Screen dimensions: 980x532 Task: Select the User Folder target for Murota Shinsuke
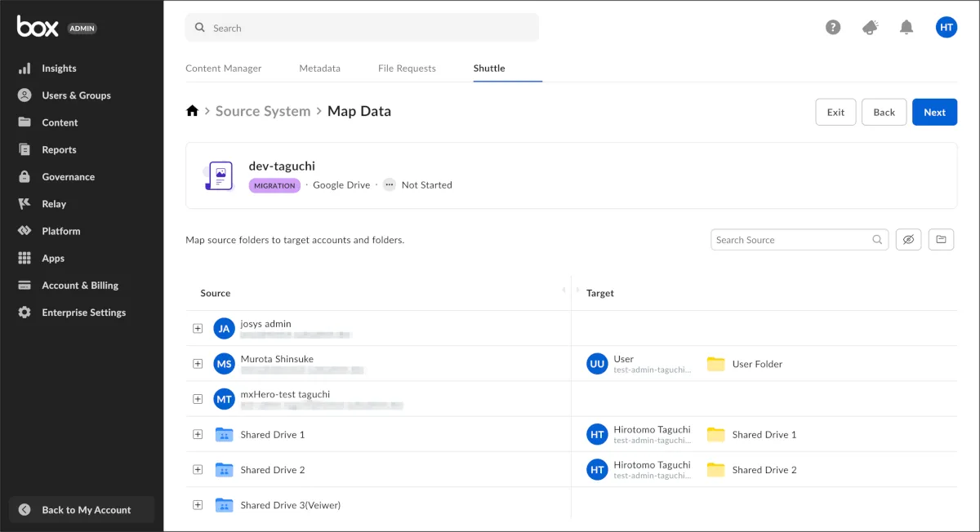756,364
